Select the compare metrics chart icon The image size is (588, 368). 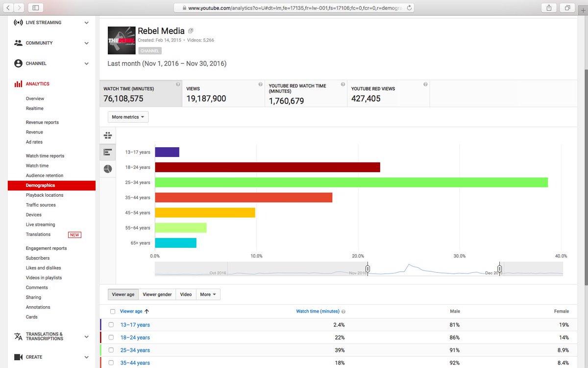108,135
